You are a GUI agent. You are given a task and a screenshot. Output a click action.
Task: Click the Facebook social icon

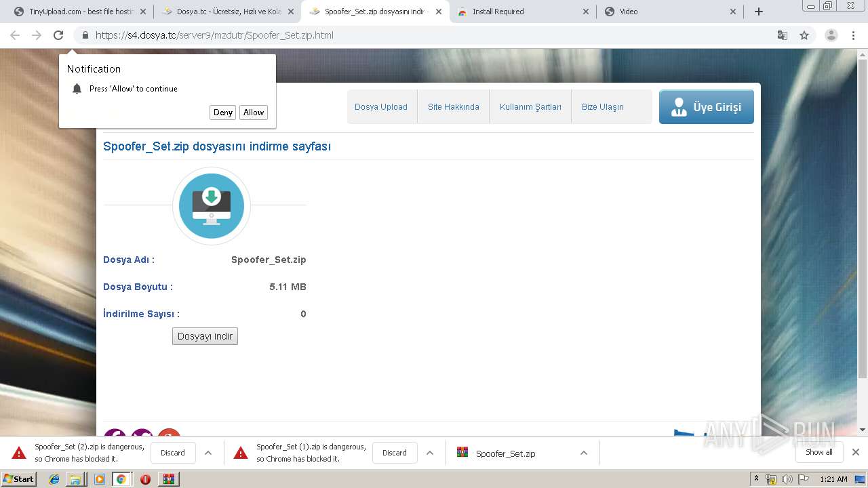point(115,433)
